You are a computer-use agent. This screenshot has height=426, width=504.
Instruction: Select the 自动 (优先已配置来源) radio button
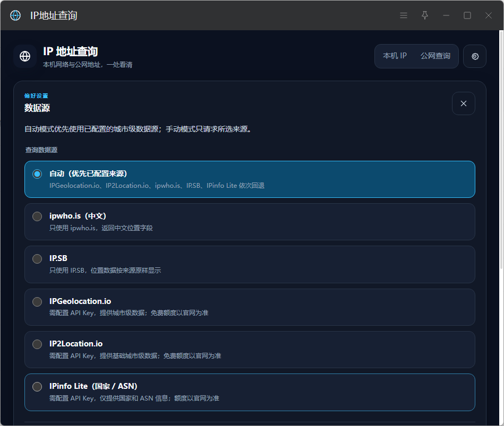click(37, 174)
